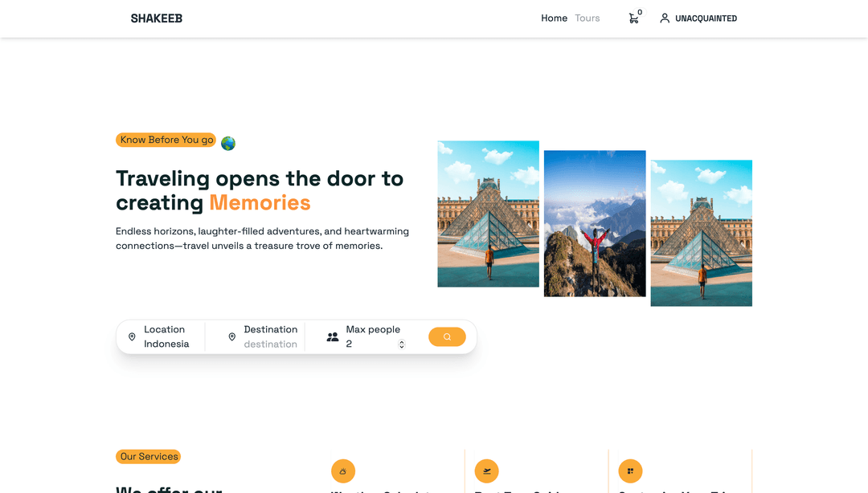Click the Our Services orange badge

[x=149, y=457]
